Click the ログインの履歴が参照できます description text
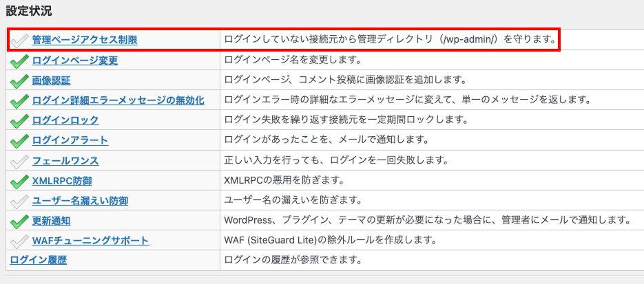 [x=293, y=260]
